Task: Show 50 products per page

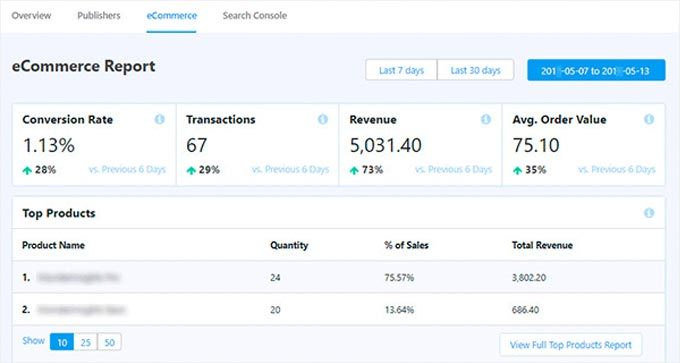Action: pos(110,342)
